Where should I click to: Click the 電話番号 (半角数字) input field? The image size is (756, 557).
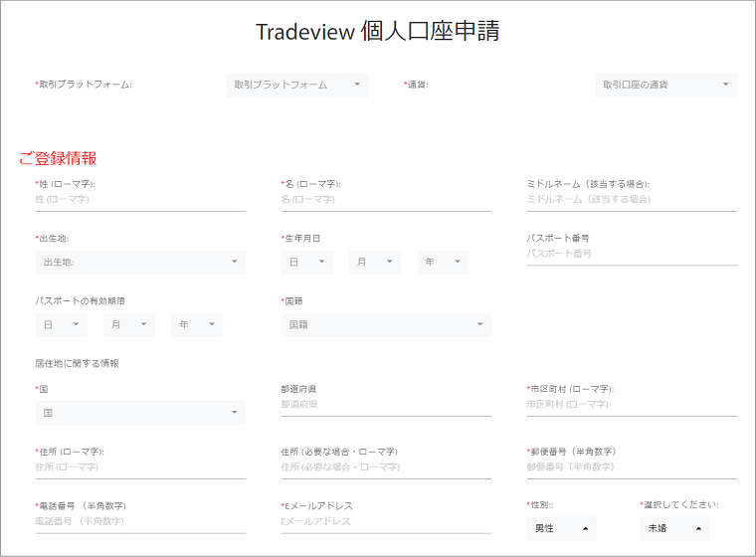pyautogui.click(x=140, y=522)
